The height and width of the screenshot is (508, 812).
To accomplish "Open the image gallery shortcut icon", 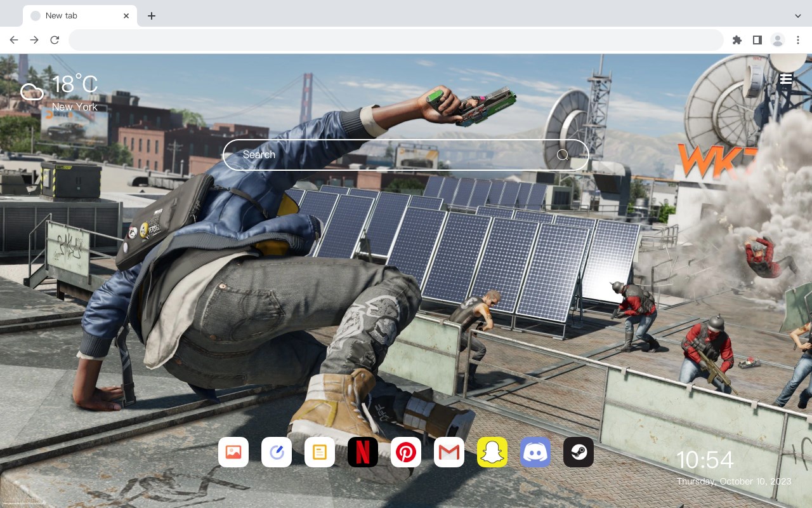I will (x=233, y=452).
